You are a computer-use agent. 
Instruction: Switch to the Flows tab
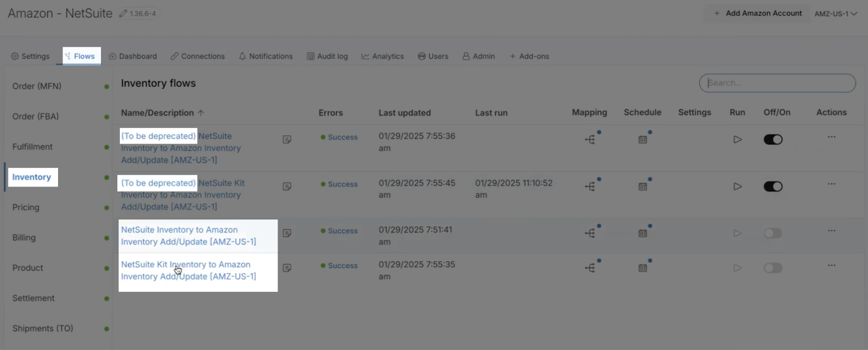click(80, 56)
